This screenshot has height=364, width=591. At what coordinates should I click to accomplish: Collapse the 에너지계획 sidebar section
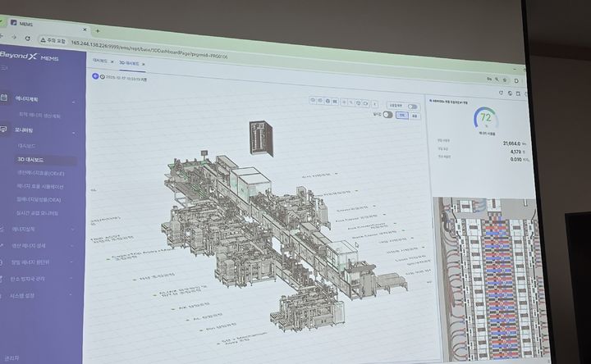tap(73, 102)
